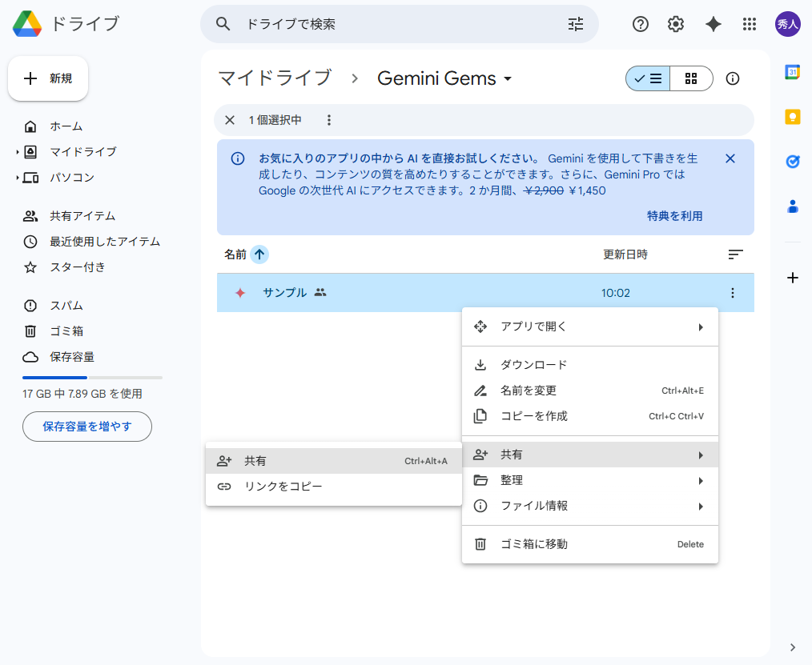Click inside the Drive search field

coord(360,24)
